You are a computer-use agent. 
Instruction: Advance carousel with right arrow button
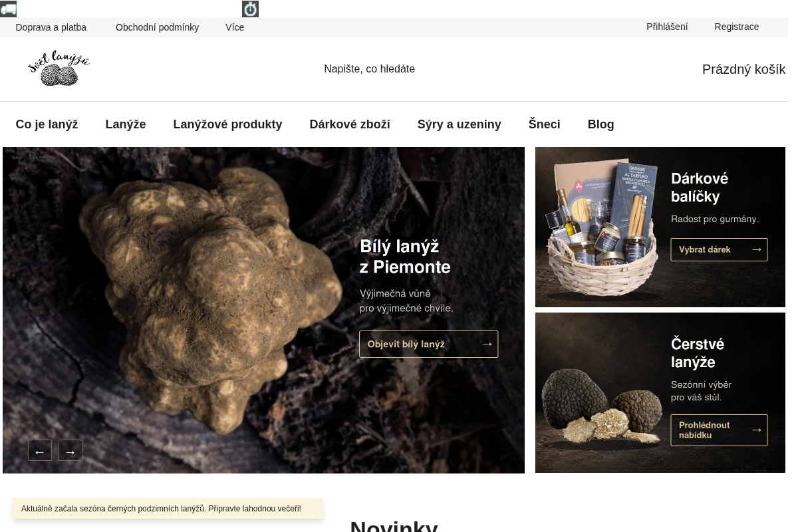70,450
